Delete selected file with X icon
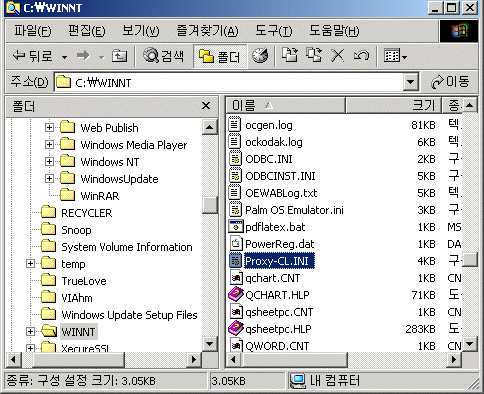484x394 pixels. (337, 56)
